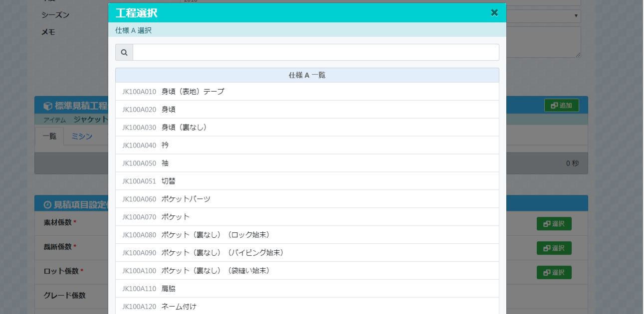Select ポケット（裏なし）（袋縫い始末）
Image resolution: width=644 pixels, height=314 pixels.
click(x=215, y=271)
